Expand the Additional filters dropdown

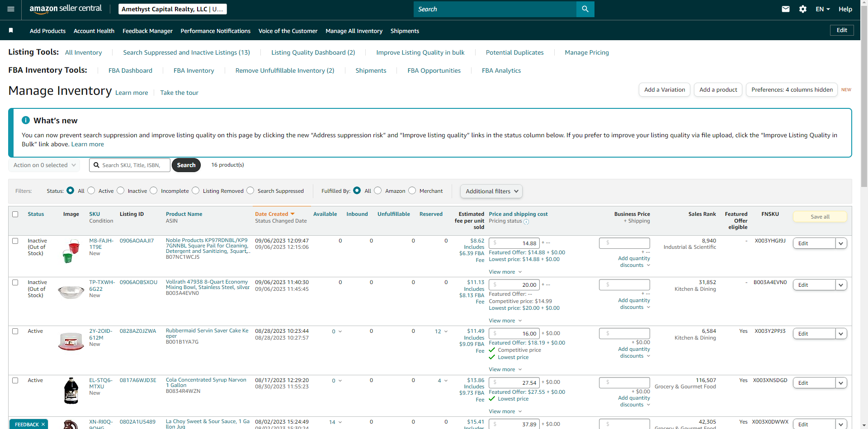tap(491, 191)
